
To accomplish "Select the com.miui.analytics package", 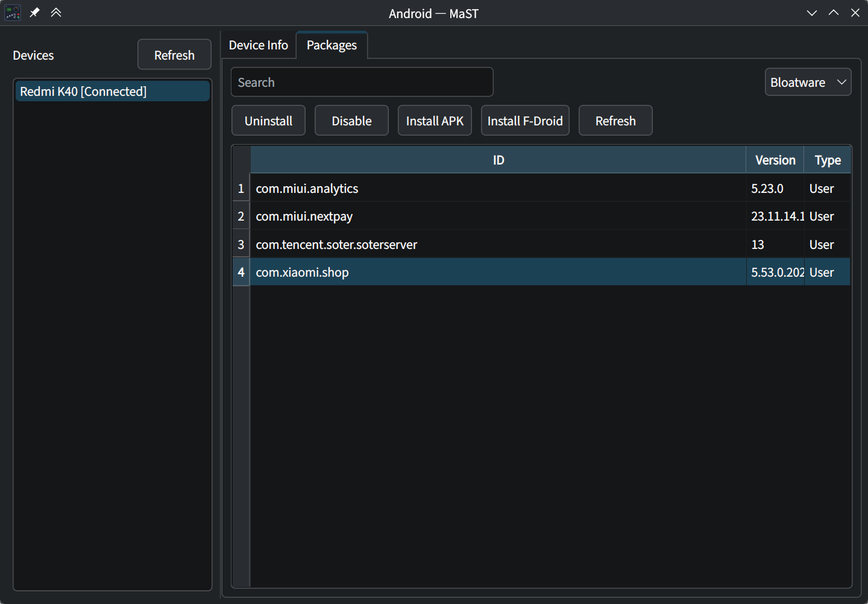I will [498, 188].
